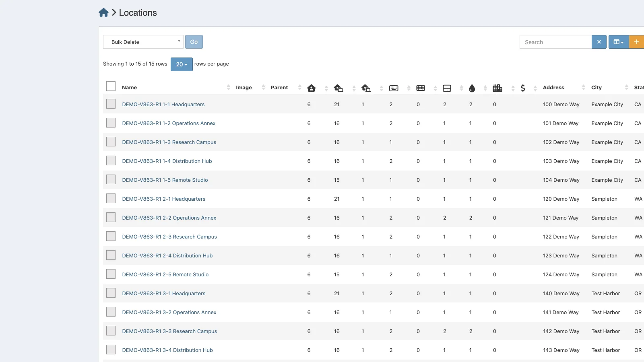Screen dimensions: 644x362
Task: Open DEMO-V863-R1 2-1 Headquarters location
Action: pos(164,199)
